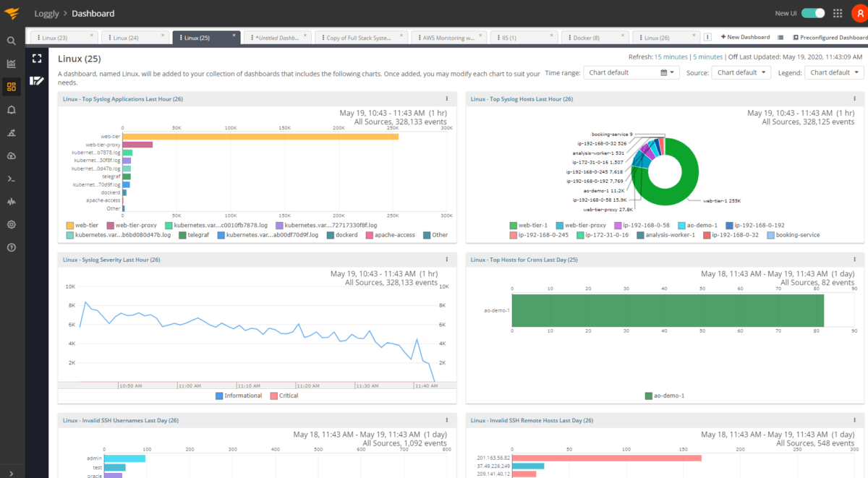Open Settings gear in the sidebar
The width and height of the screenshot is (868, 478).
pyautogui.click(x=11, y=224)
